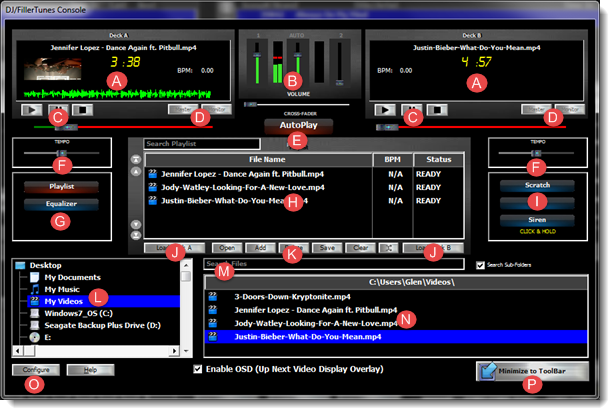Click the Clear playlist button
Image resolution: width=615 pixels, height=415 pixels.
click(360, 248)
